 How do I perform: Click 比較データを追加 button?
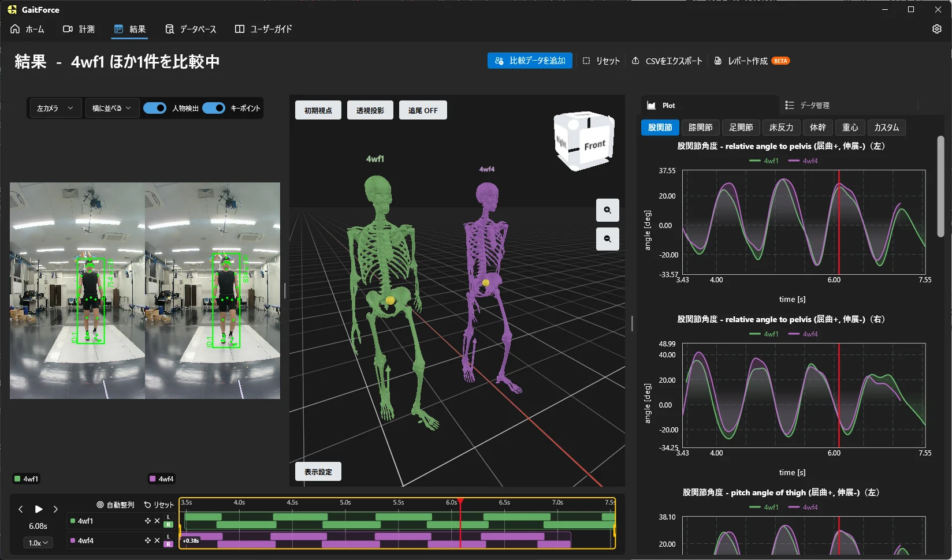530,61
